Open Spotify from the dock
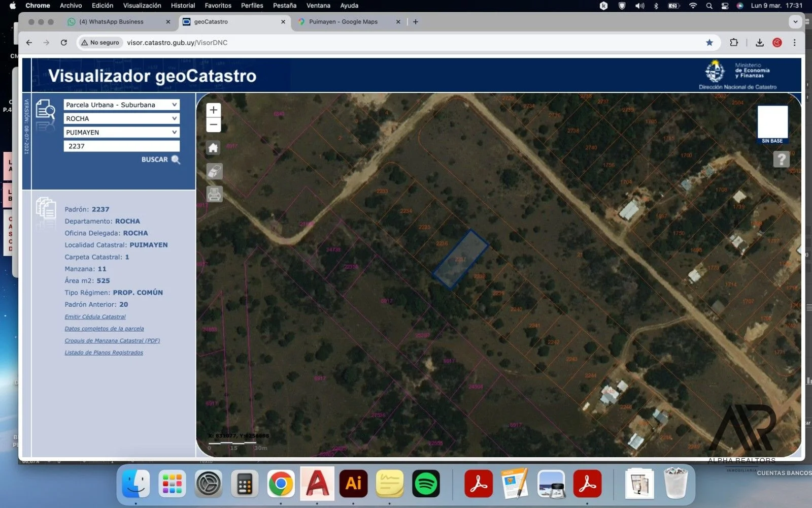 (426, 484)
